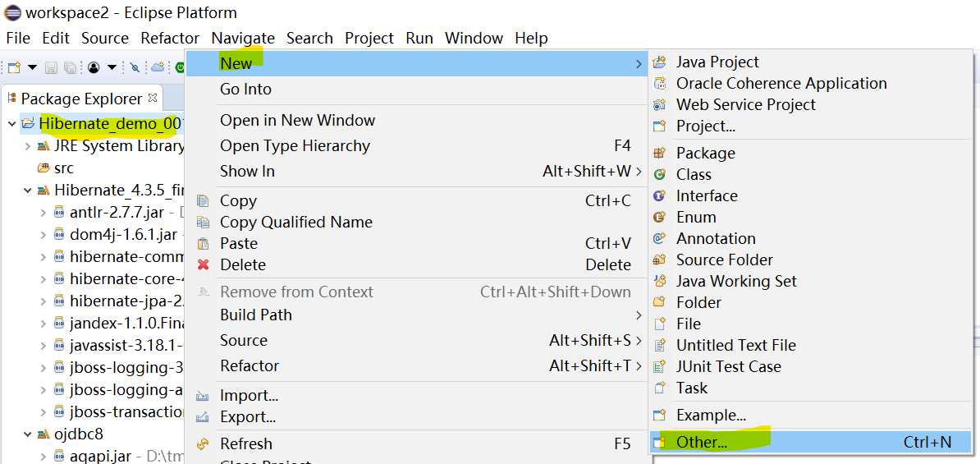
Task: Open context menu Source submenu (Alt+Shift+S)
Action: tap(416, 340)
